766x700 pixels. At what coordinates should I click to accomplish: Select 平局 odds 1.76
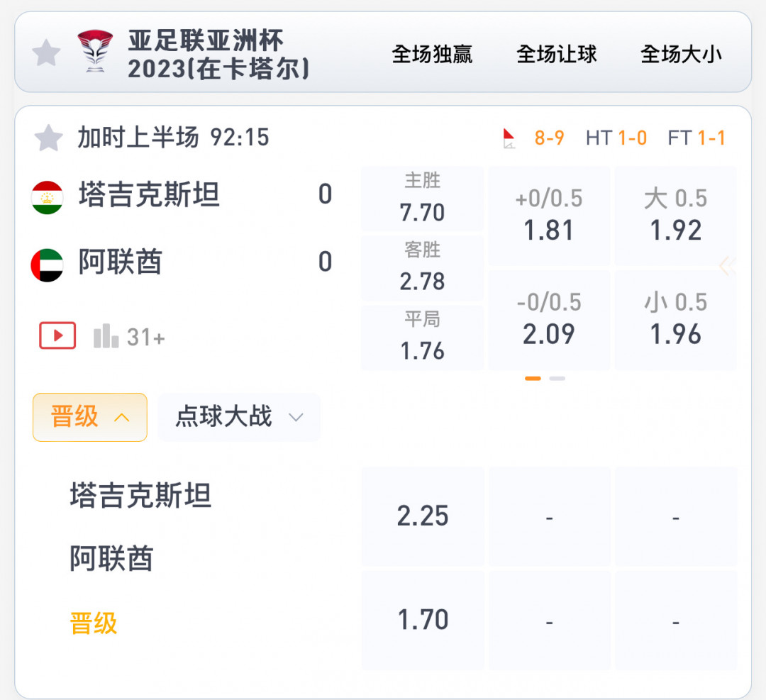pyautogui.click(x=422, y=337)
